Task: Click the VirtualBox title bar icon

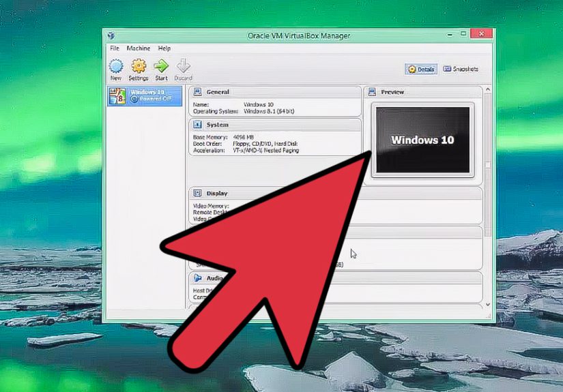Action: pos(111,35)
